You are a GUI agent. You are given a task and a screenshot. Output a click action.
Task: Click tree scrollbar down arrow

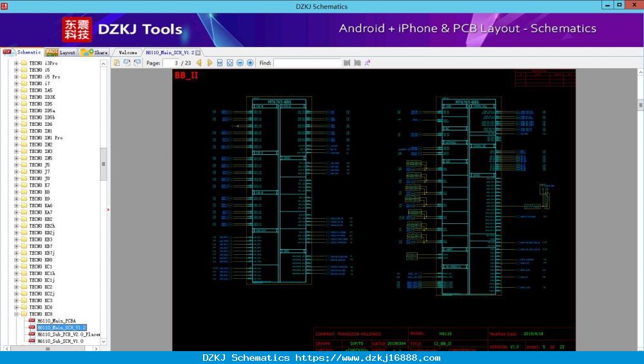pyautogui.click(x=104, y=341)
